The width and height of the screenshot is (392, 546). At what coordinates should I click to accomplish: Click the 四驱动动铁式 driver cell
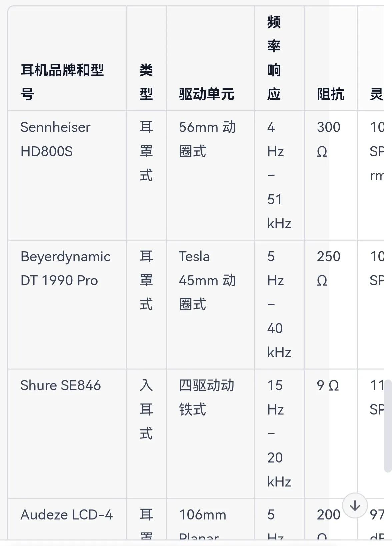coord(207,397)
